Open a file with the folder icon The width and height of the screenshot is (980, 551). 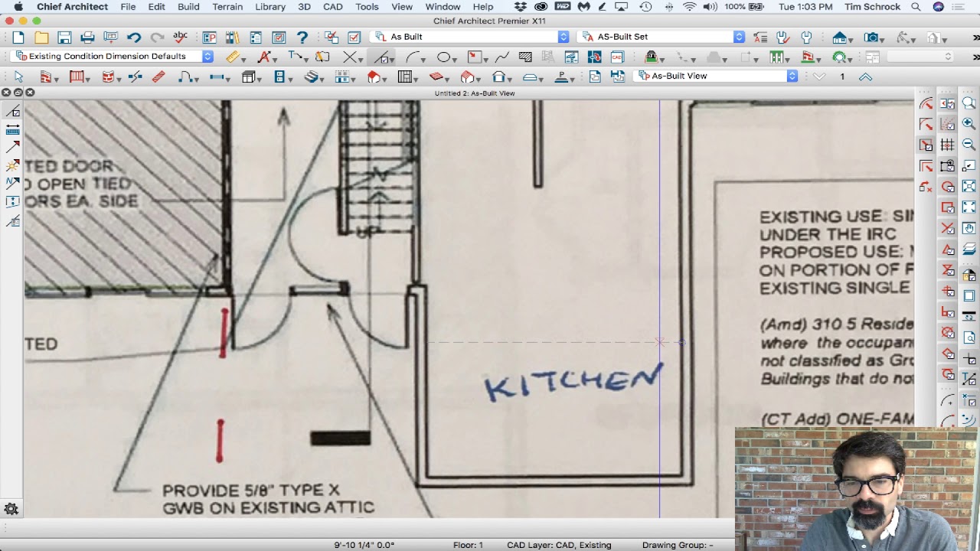tap(41, 37)
